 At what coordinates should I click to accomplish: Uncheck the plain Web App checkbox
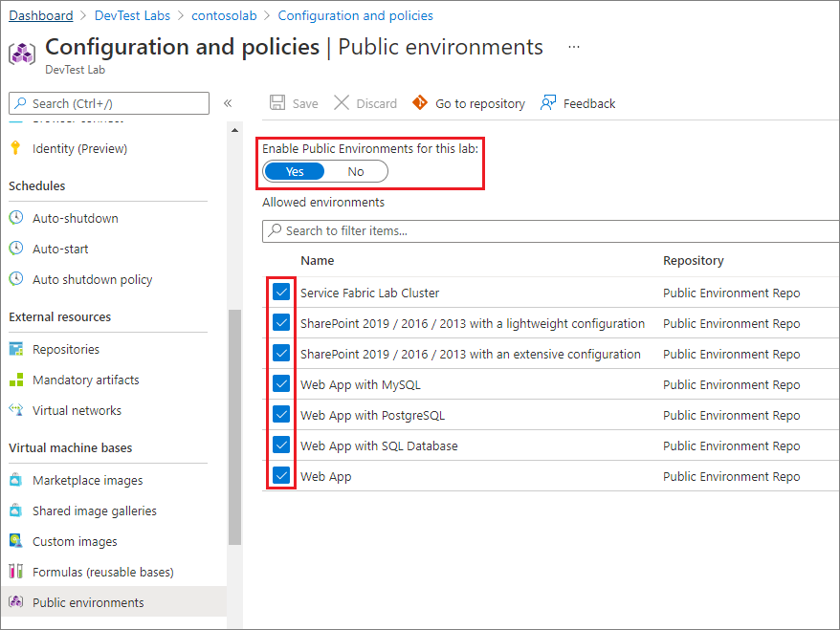[x=281, y=475]
